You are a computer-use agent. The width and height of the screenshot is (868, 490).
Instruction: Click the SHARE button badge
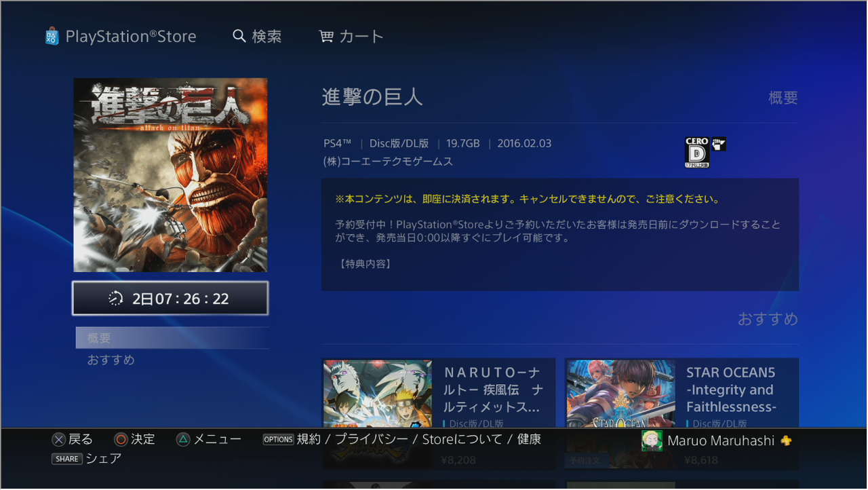[x=67, y=459]
